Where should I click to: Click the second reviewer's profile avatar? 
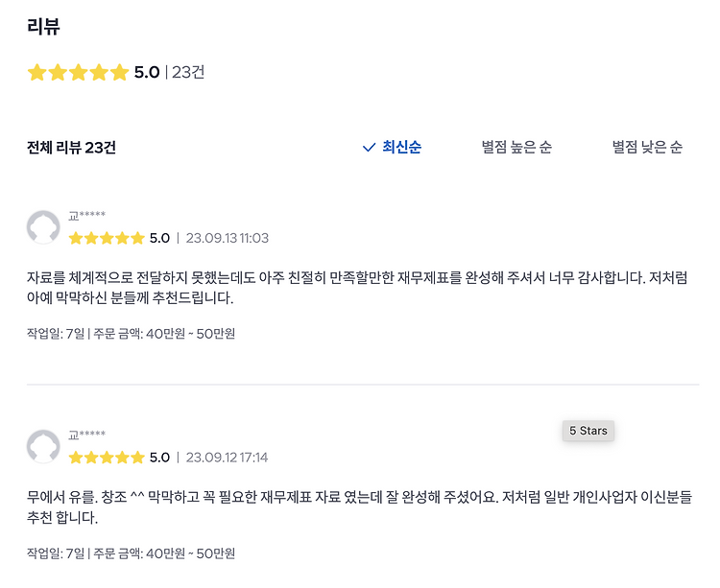click(43, 447)
